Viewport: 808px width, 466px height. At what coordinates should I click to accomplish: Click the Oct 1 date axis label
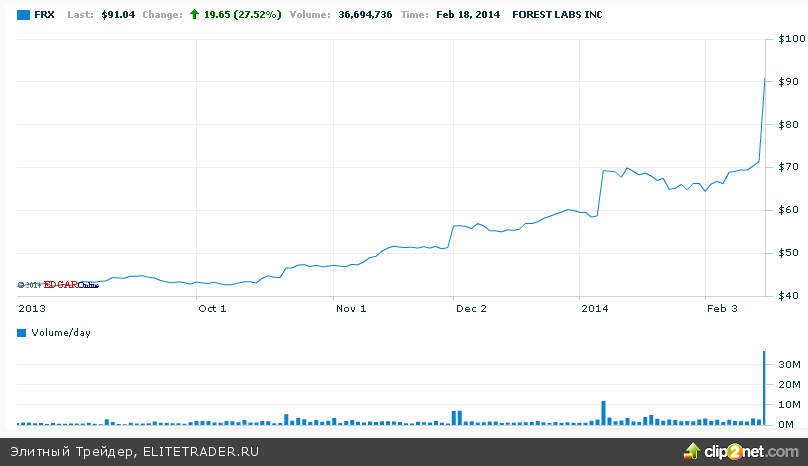tap(212, 309)
